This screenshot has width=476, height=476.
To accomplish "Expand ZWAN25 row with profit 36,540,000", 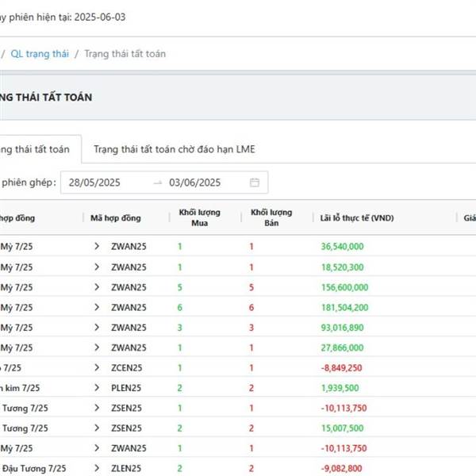I will coord(97,247).
